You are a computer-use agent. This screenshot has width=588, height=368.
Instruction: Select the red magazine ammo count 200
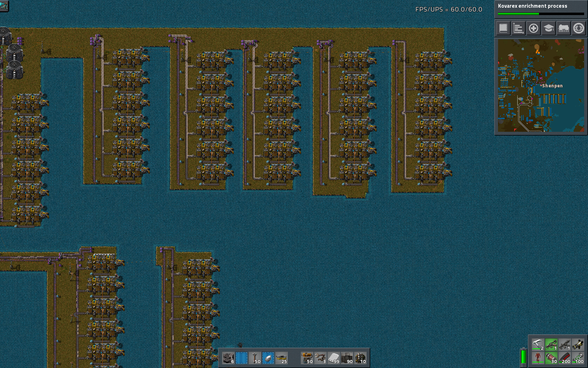click(x=565, y=358)
